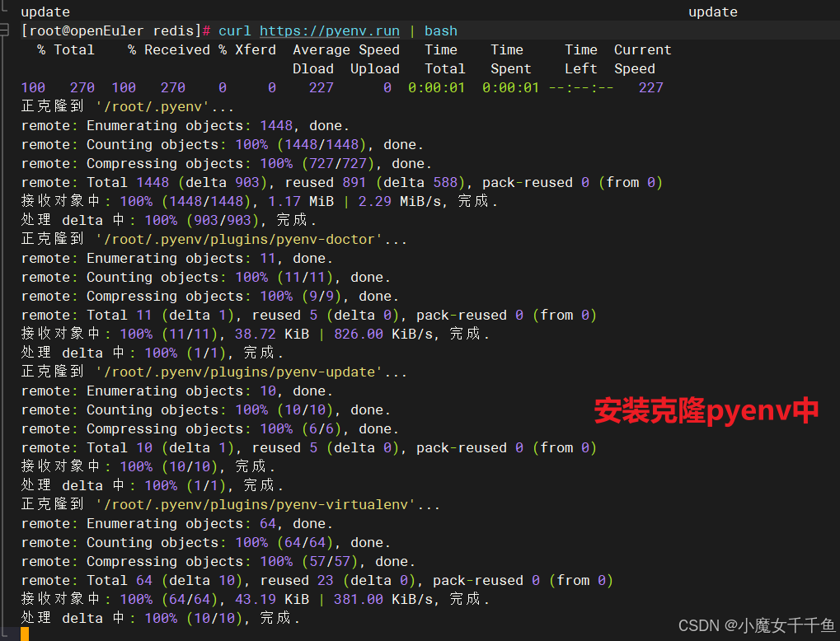This screenshot has height=641, width=840.
Task: Click the 'curl' command word
Action: (235, 31)
